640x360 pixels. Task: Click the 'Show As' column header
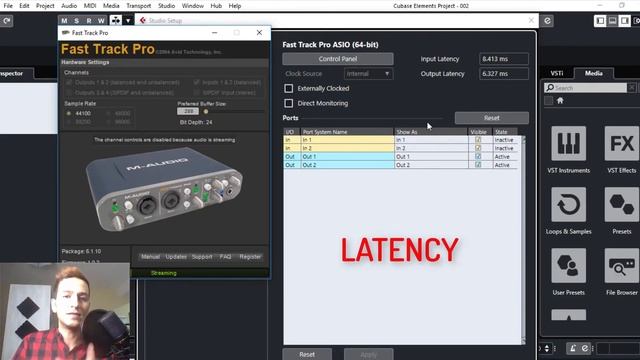point(431,132)
